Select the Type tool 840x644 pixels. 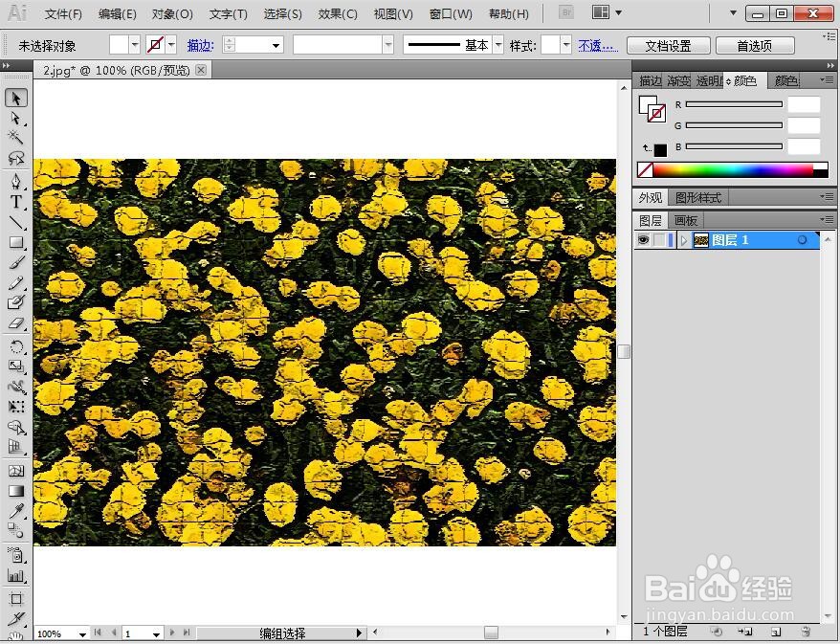coord(16,202)
